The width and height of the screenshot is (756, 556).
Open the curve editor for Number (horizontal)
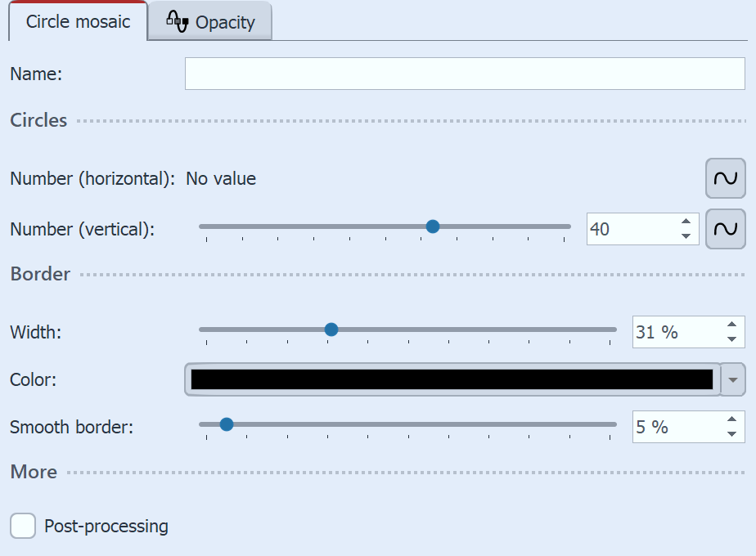point(725,178)
